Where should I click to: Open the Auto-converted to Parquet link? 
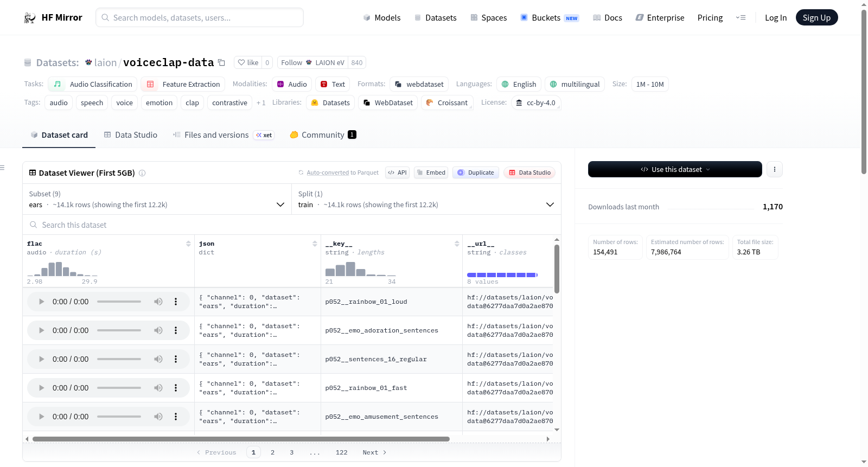click(328, 172)
